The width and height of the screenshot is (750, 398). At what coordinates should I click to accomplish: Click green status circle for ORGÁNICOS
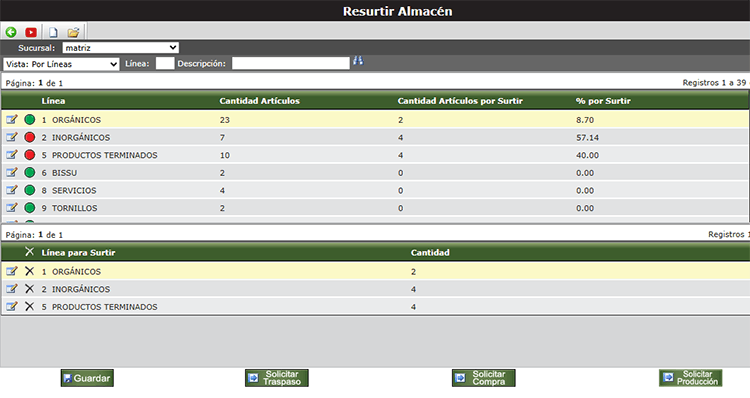tap(30, 120)
